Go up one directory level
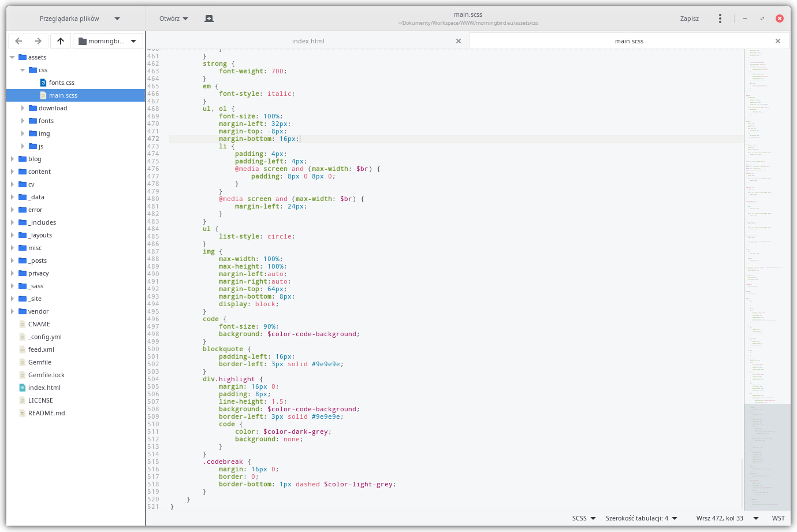 61,41
